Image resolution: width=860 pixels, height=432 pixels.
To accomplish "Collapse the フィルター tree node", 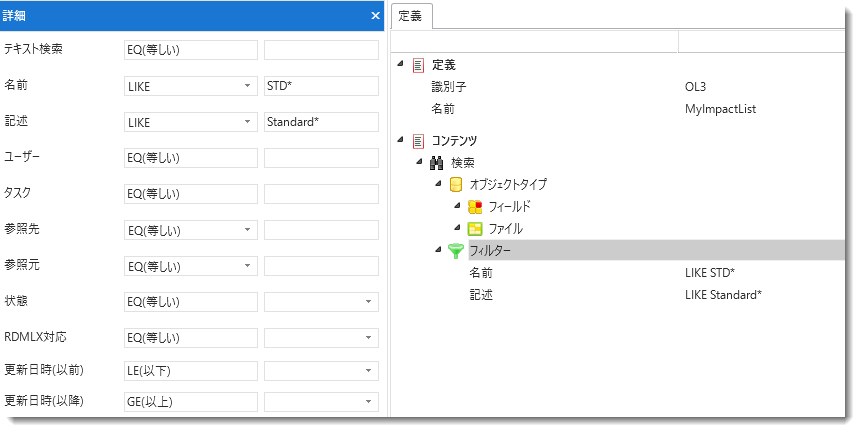I will pyautogui.click(x=438, y=250).
